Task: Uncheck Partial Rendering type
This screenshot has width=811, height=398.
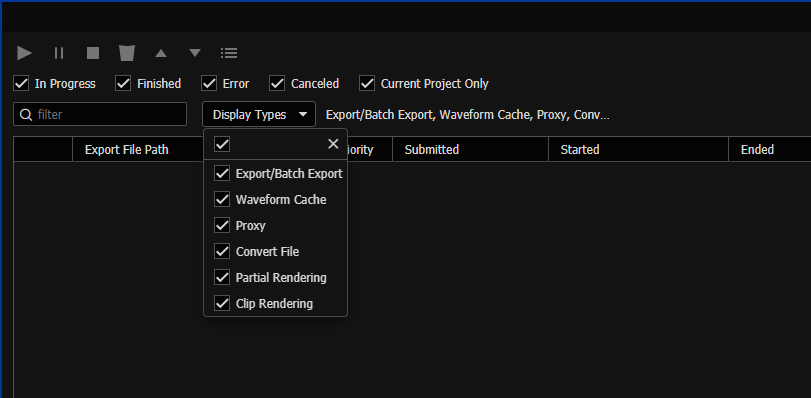Action: point(222,277)
